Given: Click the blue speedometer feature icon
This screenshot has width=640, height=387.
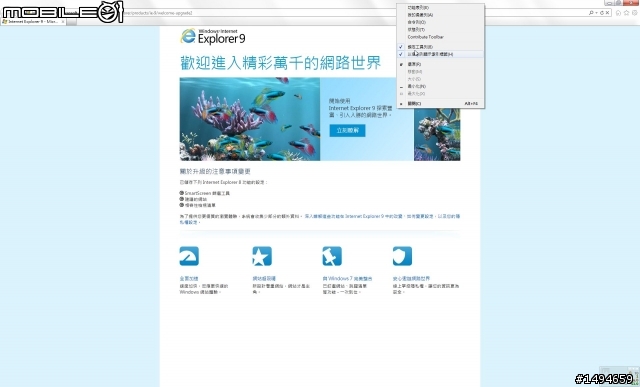Looking at the screenshot, I should 189,256.
